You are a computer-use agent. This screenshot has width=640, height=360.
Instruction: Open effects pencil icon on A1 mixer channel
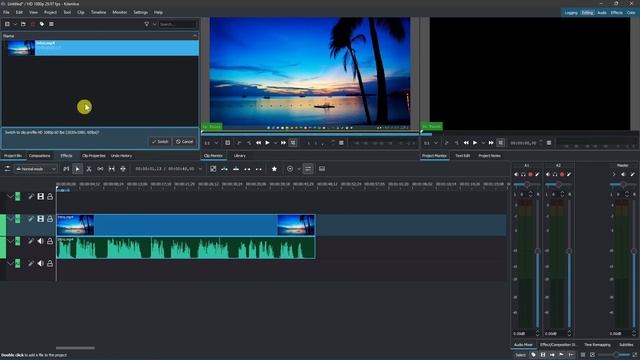click(x=538, y=174)
